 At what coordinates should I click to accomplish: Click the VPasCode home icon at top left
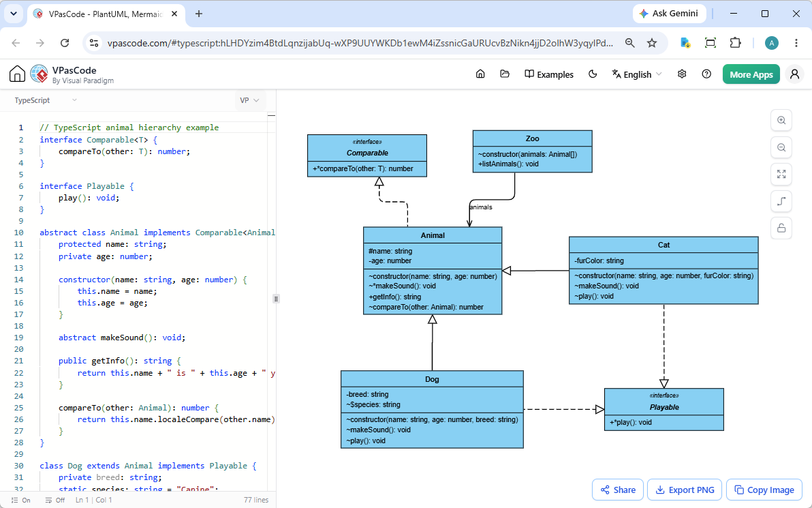[x=17, y=74]
